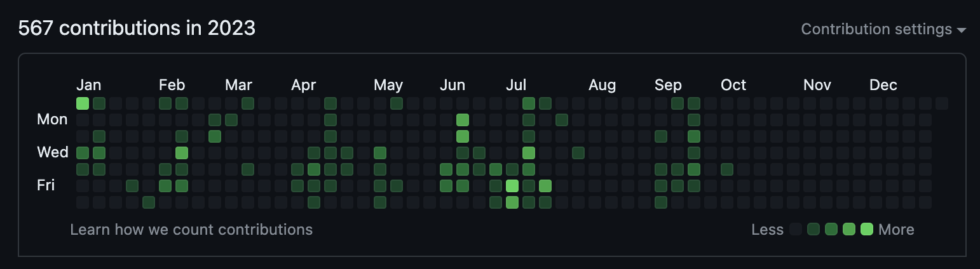Click the Mon weekday label
The image size is (980, 269).
coord(52,119)
